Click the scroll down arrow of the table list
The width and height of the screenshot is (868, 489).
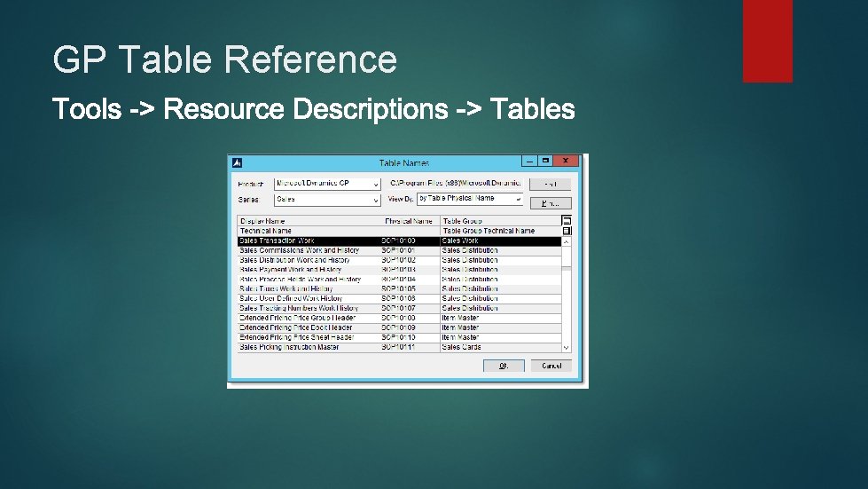[x=567, y=348]
